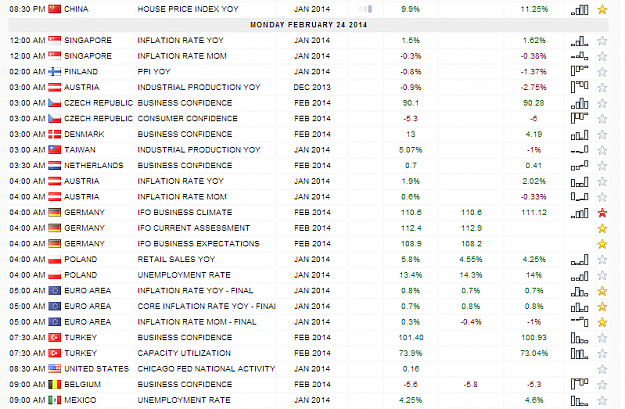Click the Monday February 24 2014 date header
625x409 pixels.
[x=309, y=25]
